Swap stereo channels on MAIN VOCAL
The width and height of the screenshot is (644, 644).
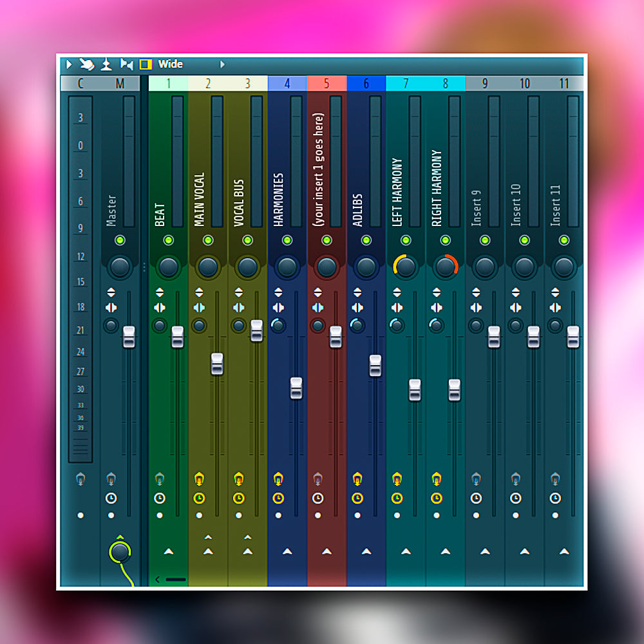pyautogui.click(x=199, y=308)
